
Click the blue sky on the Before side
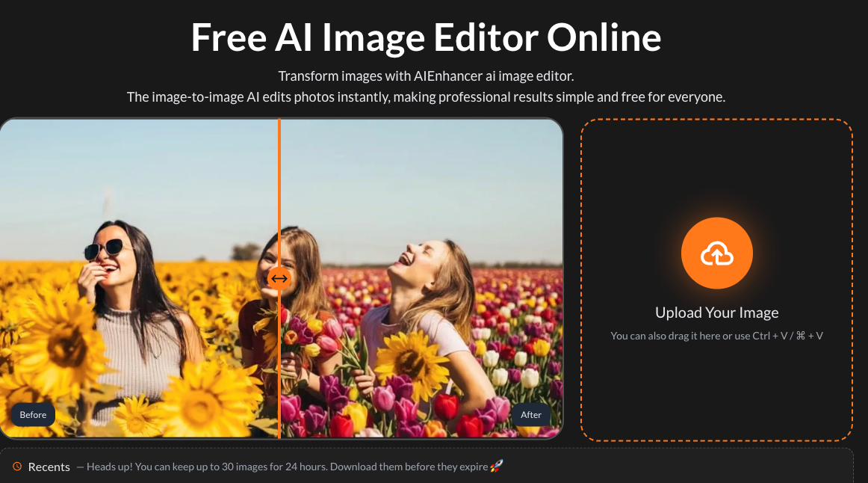pyautogui.click(x=138, y=166)
